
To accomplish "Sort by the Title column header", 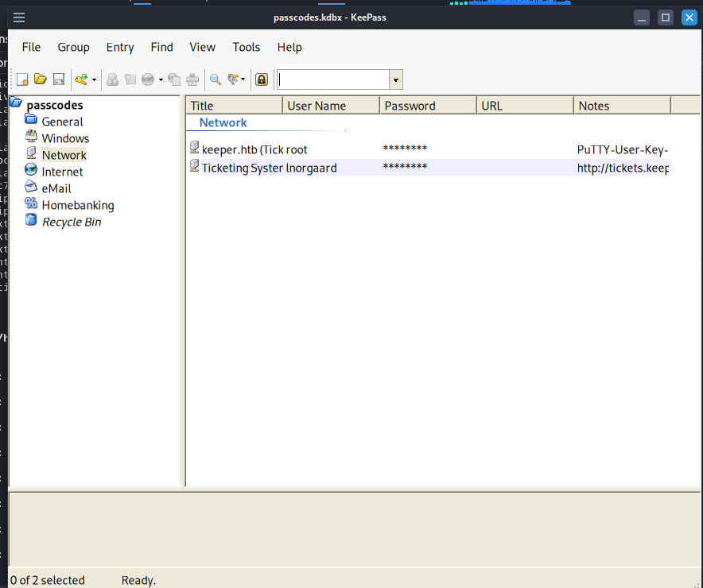I will 234,106.
